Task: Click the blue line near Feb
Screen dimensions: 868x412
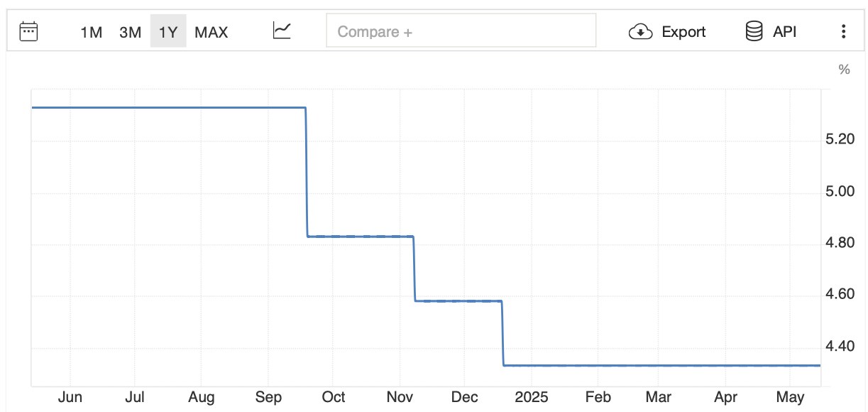Action: 598,365
